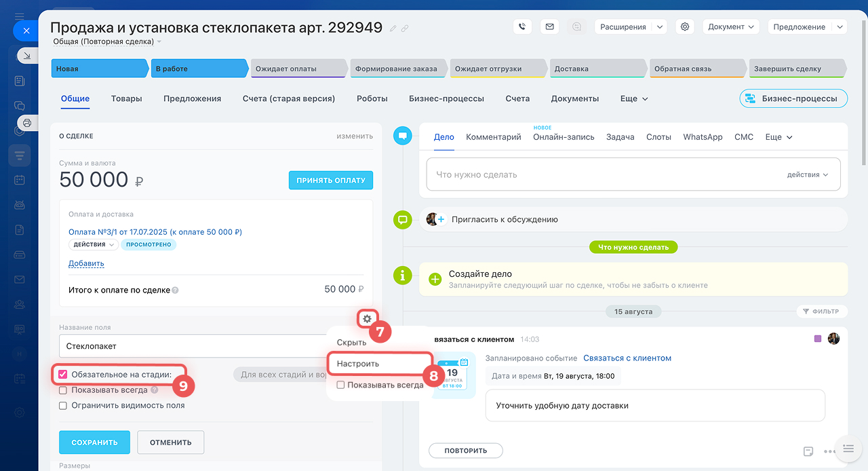Switch to the Товары tab

point(126,98)
